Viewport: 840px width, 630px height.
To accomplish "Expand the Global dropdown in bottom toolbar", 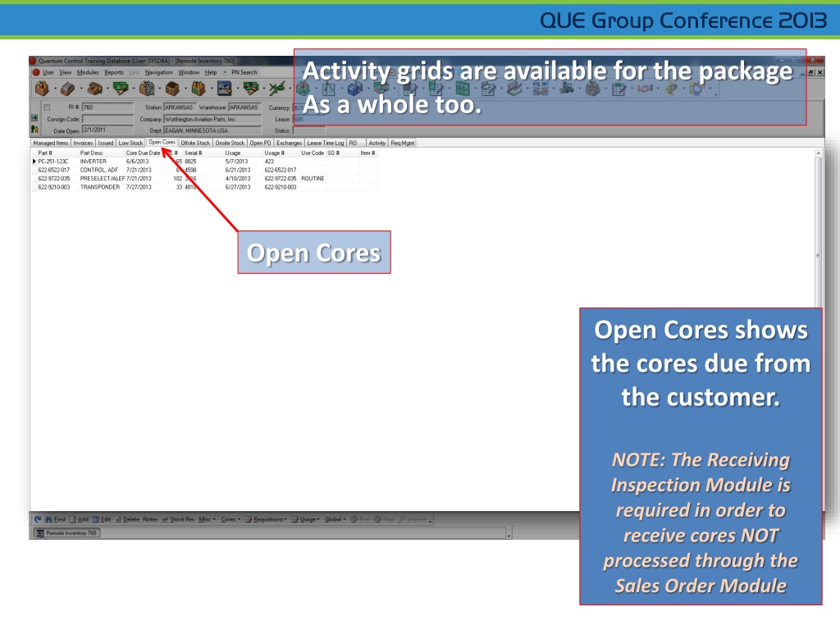I will (x=335, y=519).
